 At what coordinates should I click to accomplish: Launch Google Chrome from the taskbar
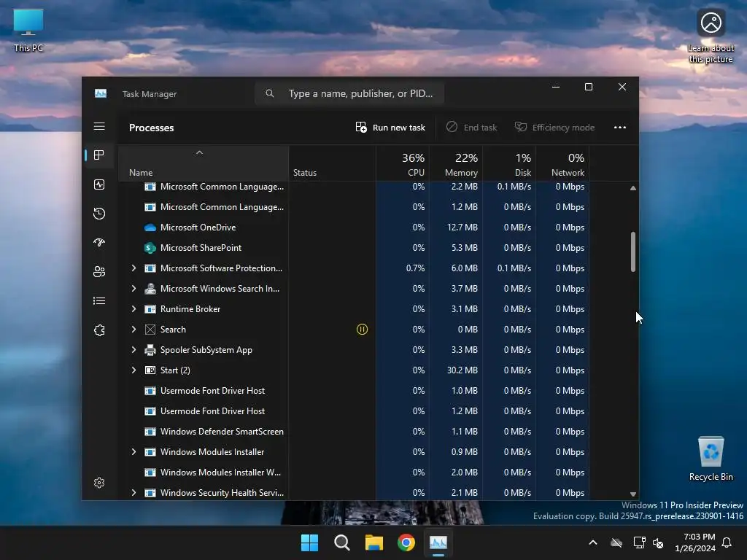(406, 542)
